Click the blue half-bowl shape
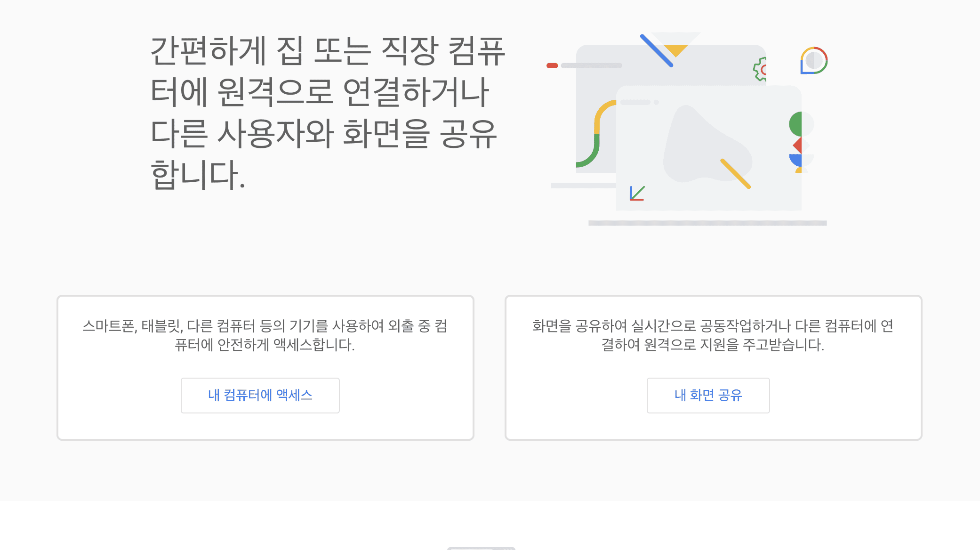This screenshot has height=550, width=980. 796,160
